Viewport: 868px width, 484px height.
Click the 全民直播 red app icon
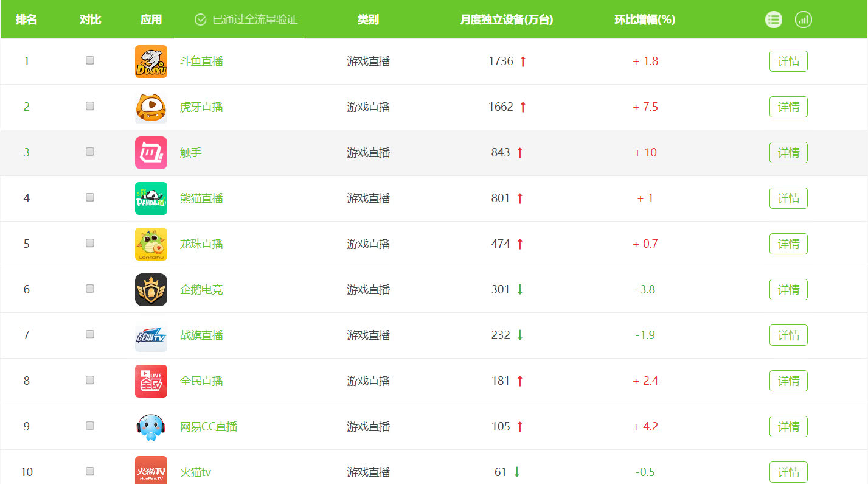(x=151, y=381)
